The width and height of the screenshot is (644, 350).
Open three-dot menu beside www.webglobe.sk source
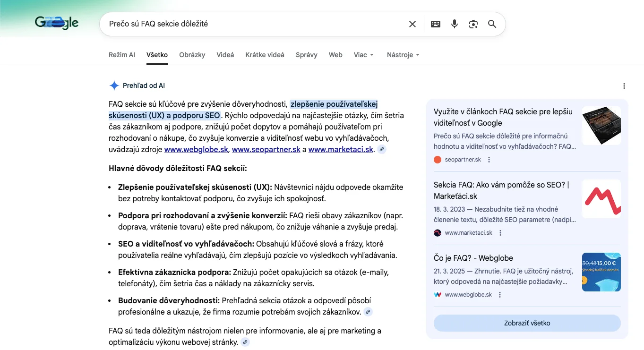click(x=500, y=295)
